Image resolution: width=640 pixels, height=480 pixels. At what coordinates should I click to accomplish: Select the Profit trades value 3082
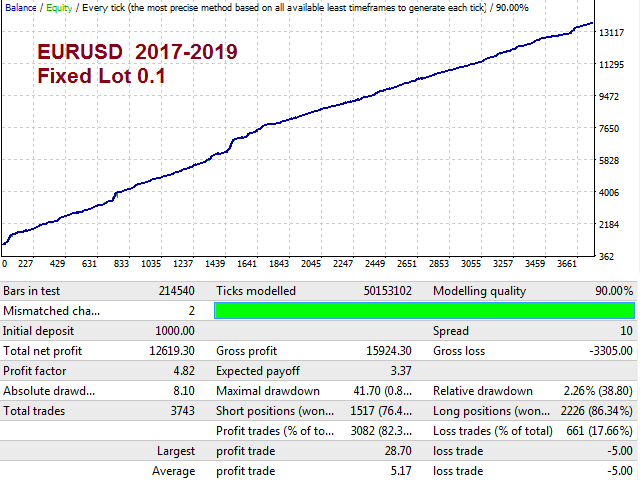381,431
